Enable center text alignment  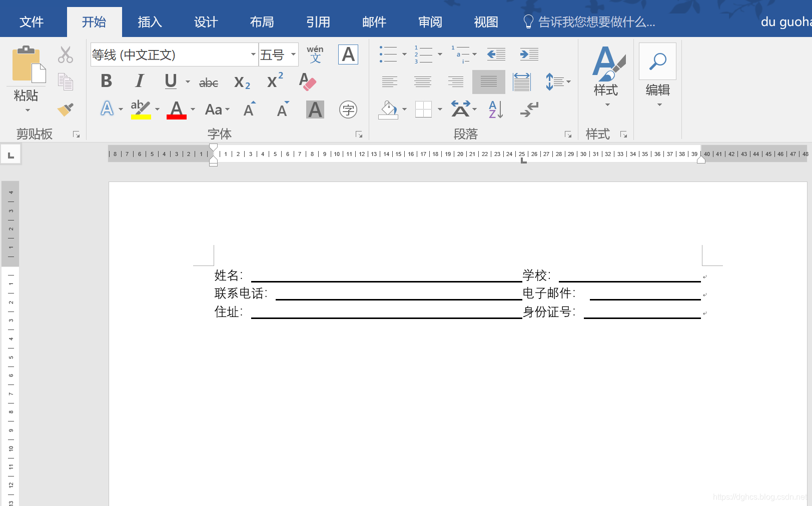tap(423, 81)
